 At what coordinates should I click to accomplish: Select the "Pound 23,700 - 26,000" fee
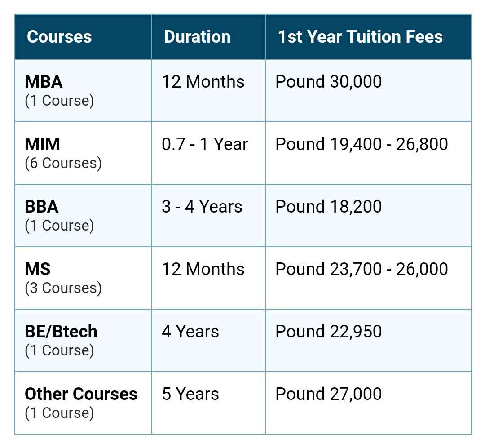[362, 269]
